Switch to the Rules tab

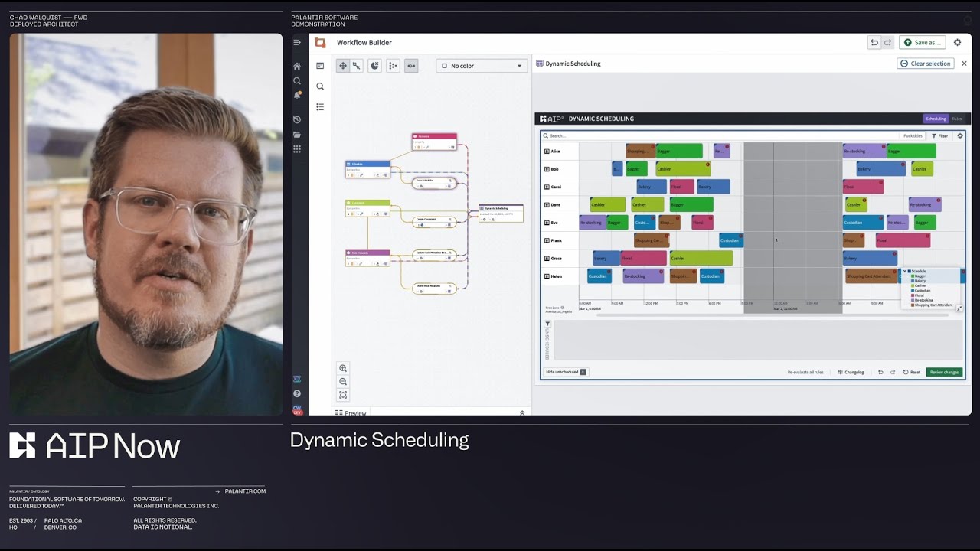tap(957, 119)
